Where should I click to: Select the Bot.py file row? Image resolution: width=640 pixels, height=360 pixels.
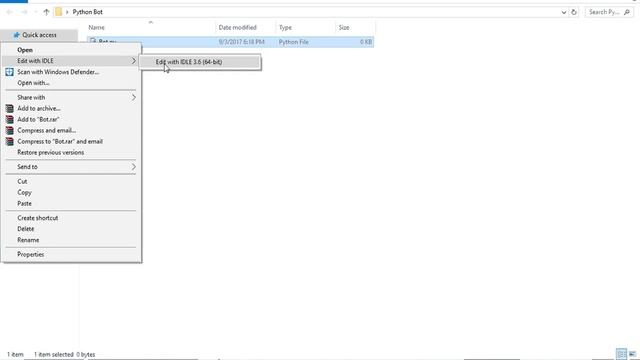(x=230, y=42)
